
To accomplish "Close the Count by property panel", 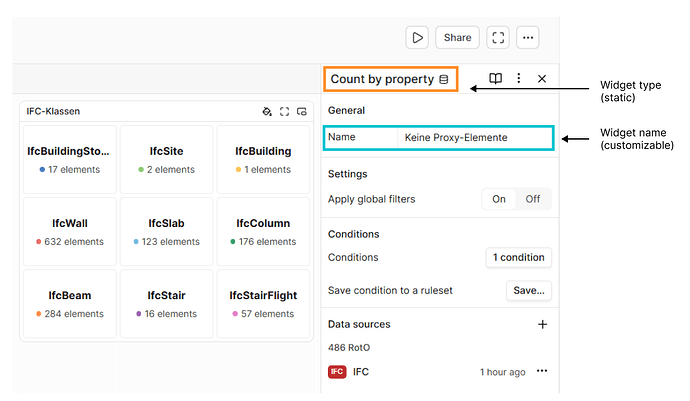I will (x=542, y=79).
